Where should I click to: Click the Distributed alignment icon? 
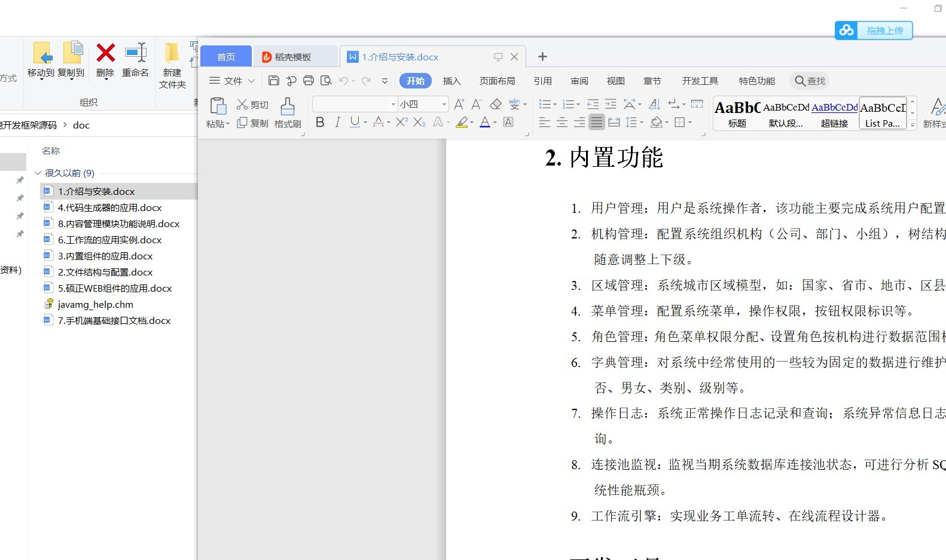tap(614, 123)
